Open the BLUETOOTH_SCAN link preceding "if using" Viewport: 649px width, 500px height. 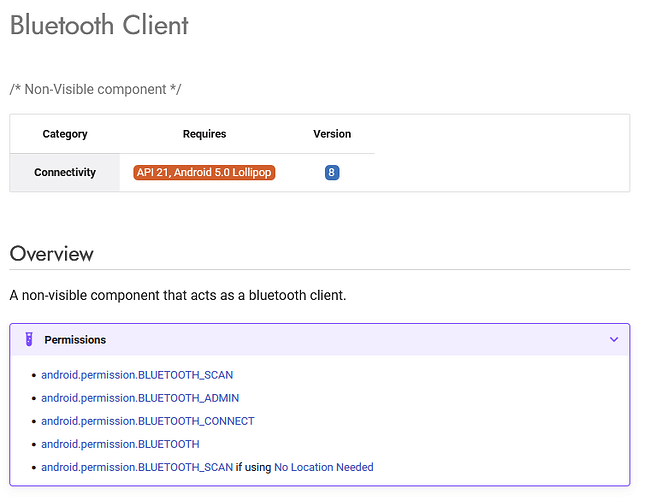pyautogui.click(x=137, y=467)
